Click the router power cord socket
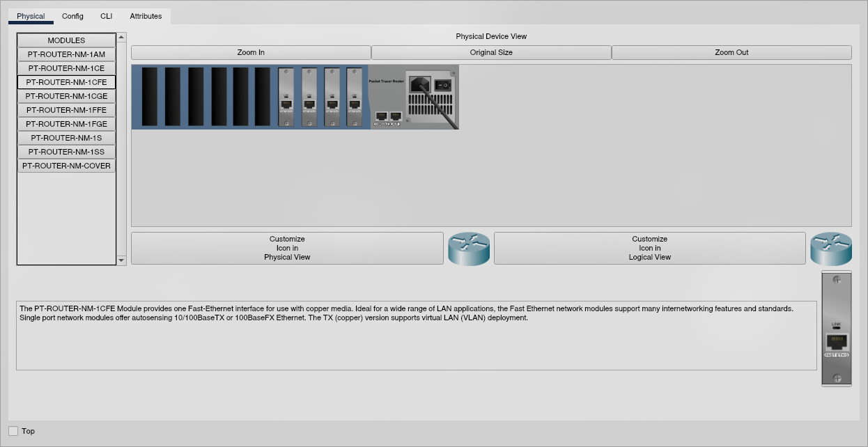 pos(419,84)
